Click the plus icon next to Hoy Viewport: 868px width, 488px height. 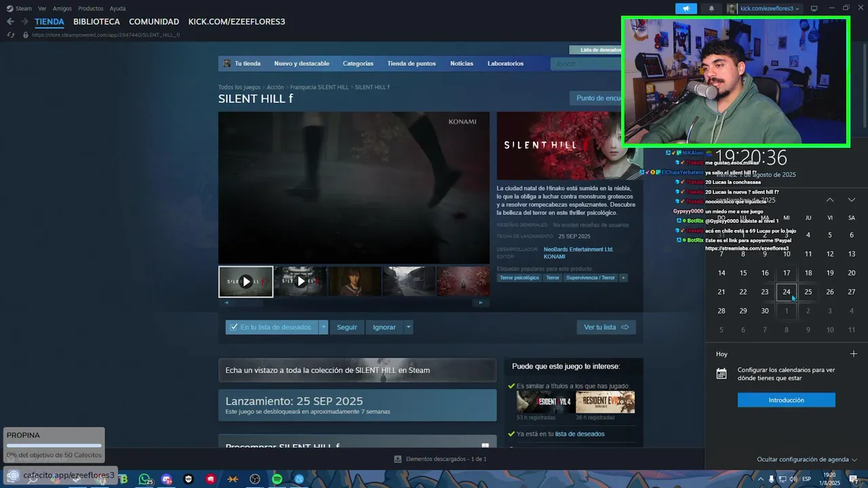coord(854,354)
